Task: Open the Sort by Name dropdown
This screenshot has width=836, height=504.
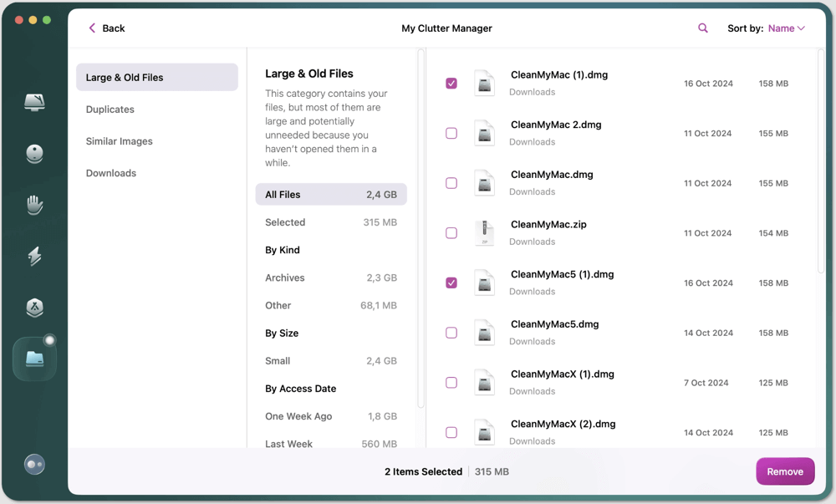Action: pyautogui.click(x=784, y=28)
